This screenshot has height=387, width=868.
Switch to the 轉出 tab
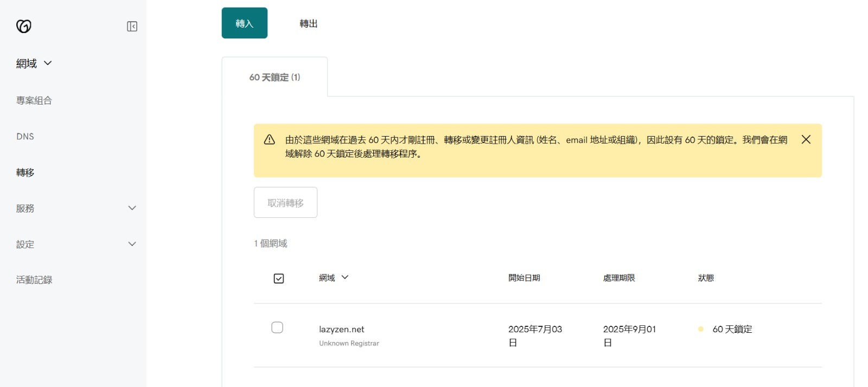(308, 23)
